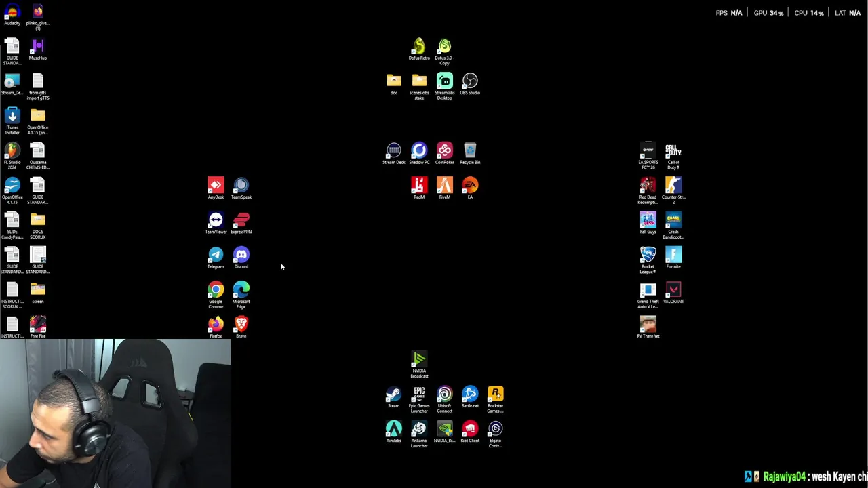The image size is (868, 488).
Task: Open NVIDIA Broadcast shortcut
Action: (x=419, y=365)
